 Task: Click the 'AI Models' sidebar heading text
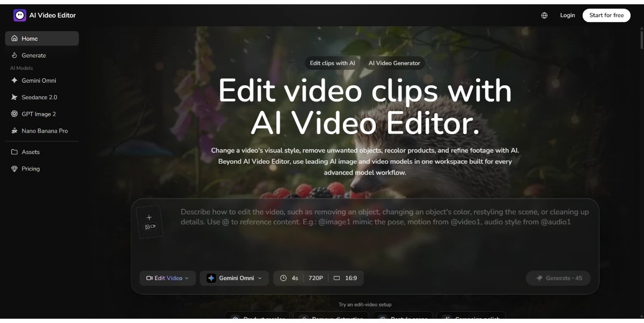(x=22, y=68)
